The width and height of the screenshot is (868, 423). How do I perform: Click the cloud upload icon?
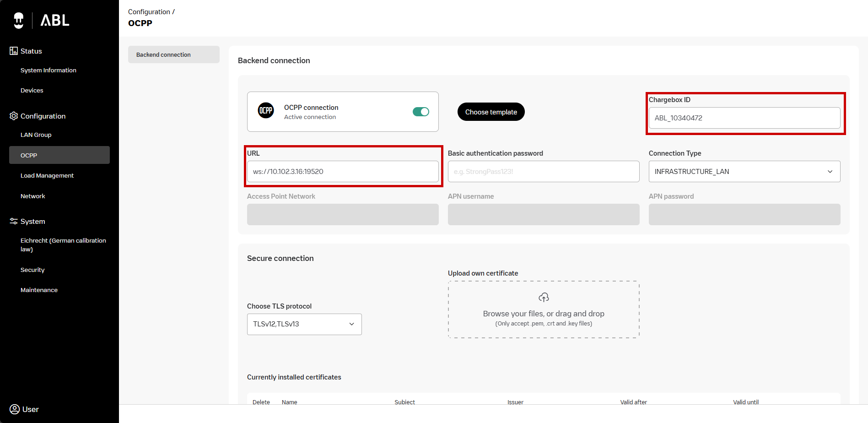point(544,298)
